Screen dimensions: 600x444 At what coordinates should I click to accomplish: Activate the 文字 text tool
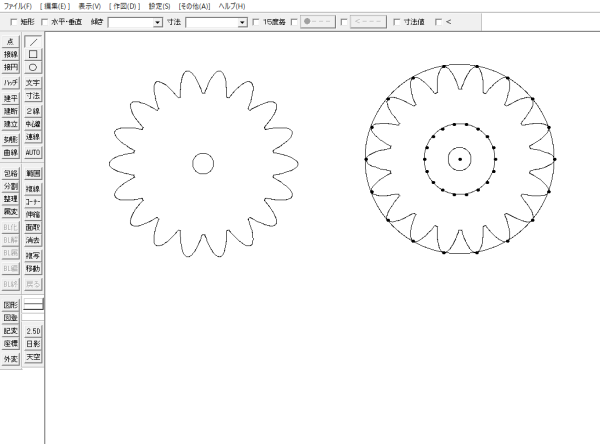[33, 83]
